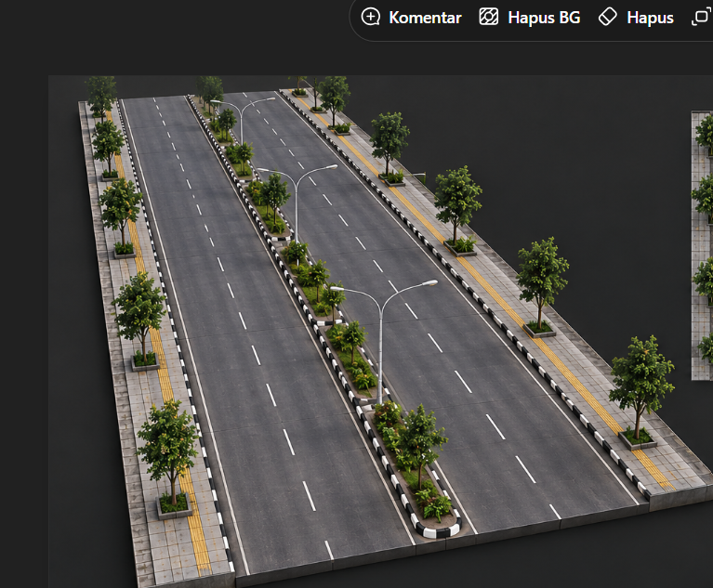Click the Hapus BG background removal icon
The image size is (713, 588).
click(x=489, y=18)
